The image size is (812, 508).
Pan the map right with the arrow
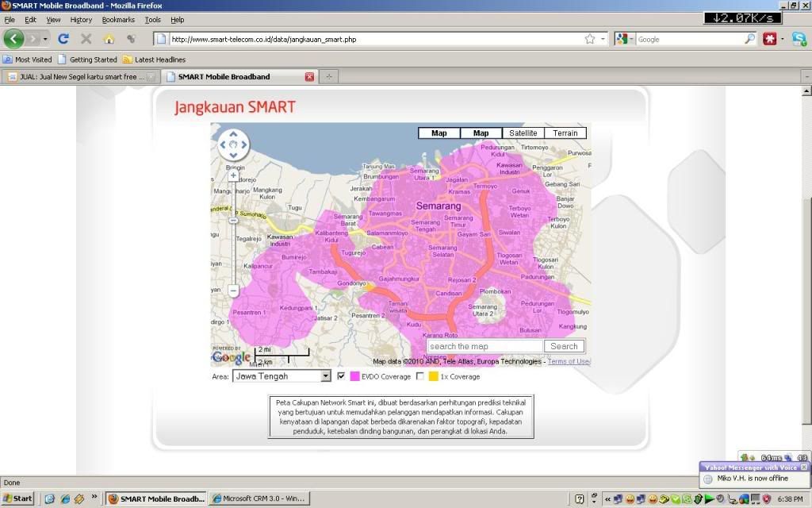244,144
